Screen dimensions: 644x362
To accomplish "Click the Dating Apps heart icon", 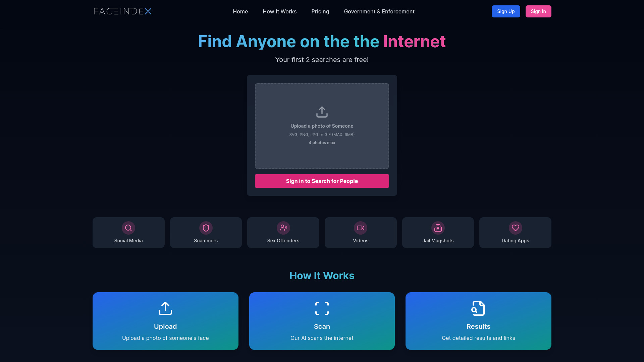I will [x=515, y=228].
